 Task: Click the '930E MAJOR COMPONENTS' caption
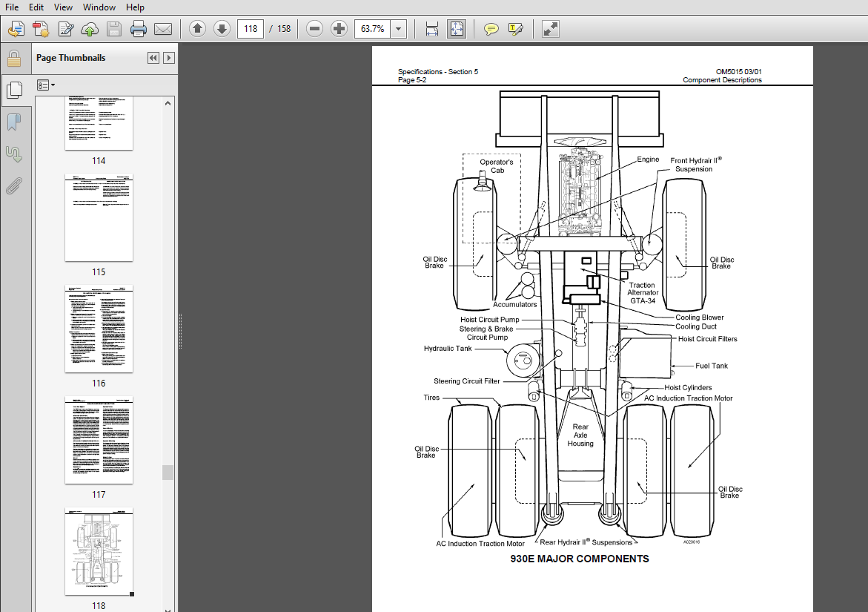[580, 559]
